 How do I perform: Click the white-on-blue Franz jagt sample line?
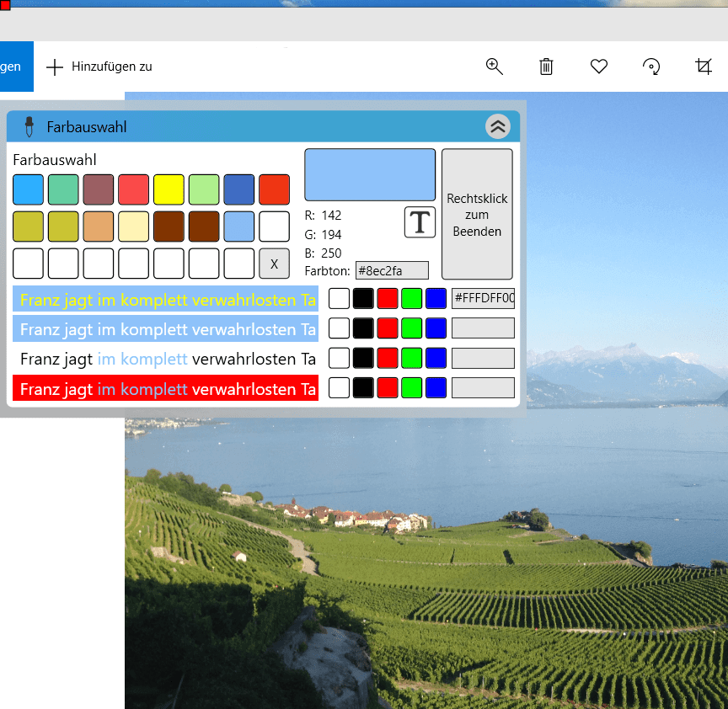(165, 328)
